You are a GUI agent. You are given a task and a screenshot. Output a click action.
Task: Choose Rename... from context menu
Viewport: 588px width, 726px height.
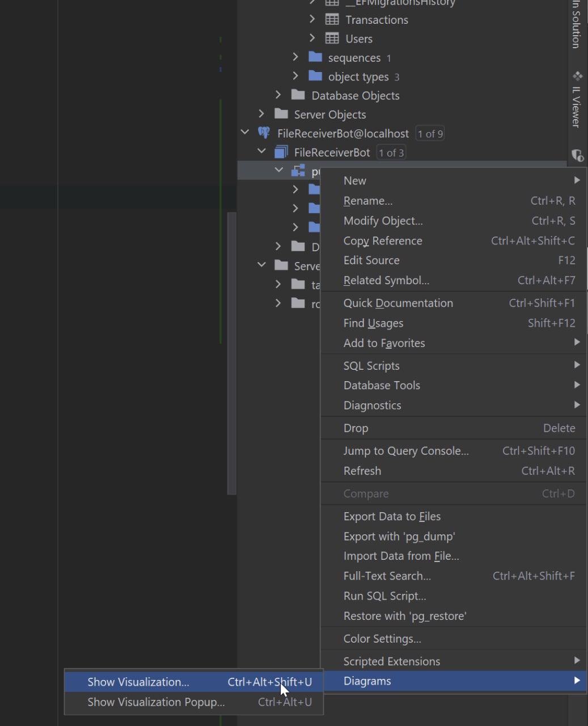pyautogui.click(x=454, y=201)
